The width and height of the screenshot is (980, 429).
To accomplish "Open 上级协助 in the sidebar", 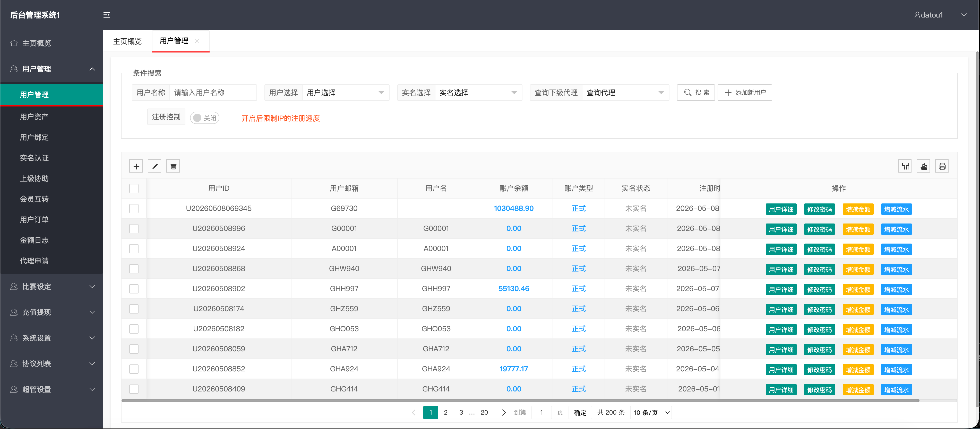I will 51,178.
